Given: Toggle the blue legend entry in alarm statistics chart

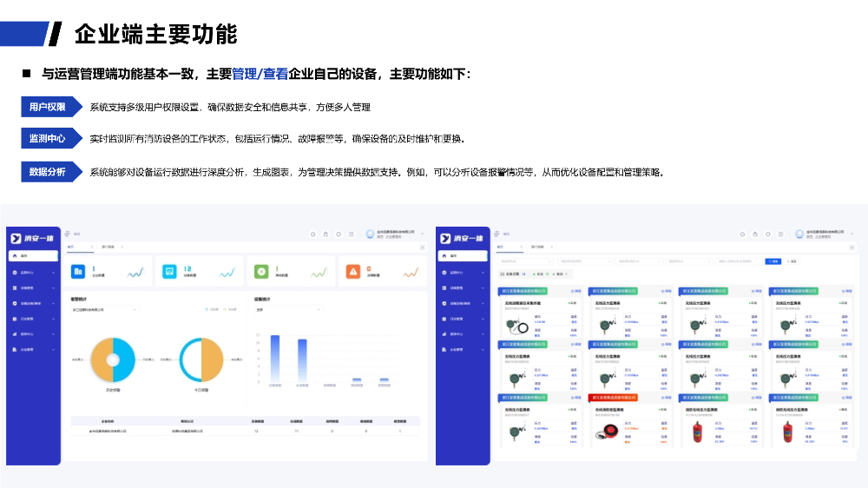Looking at the screenshot, I should click(212, 310).
